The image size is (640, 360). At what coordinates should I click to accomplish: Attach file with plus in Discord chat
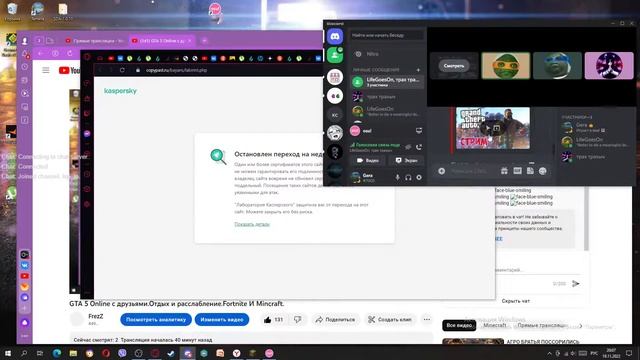tap(442, 171)
